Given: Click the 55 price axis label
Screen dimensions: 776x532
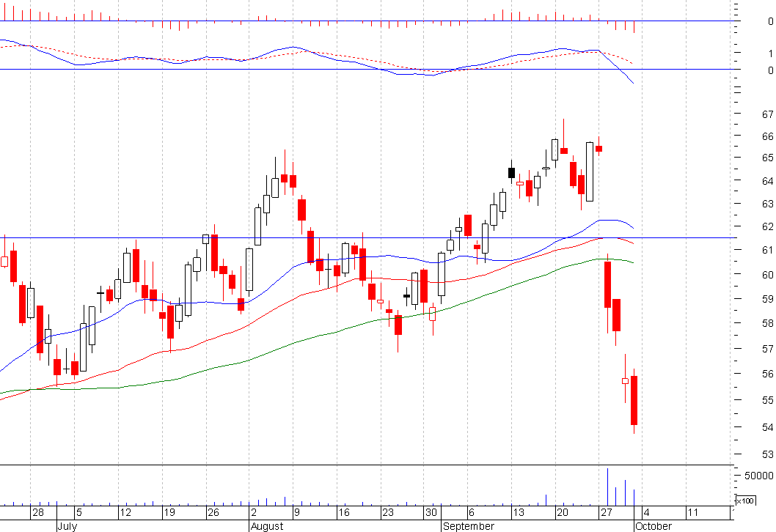Looking at the screenshot, I should click(768, 401).
